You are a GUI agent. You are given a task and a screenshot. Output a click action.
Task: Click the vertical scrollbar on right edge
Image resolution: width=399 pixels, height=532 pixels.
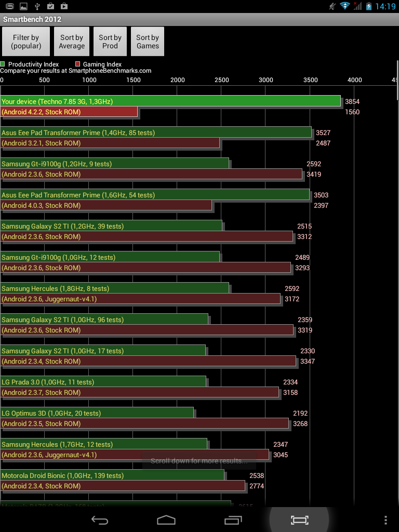click(397, 81)
